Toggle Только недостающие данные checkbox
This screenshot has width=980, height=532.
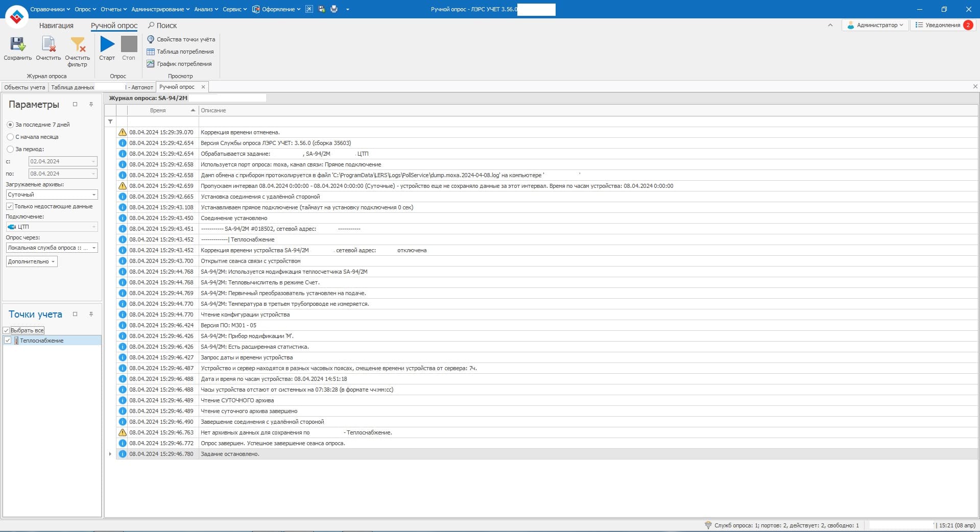tap(10, 206)
